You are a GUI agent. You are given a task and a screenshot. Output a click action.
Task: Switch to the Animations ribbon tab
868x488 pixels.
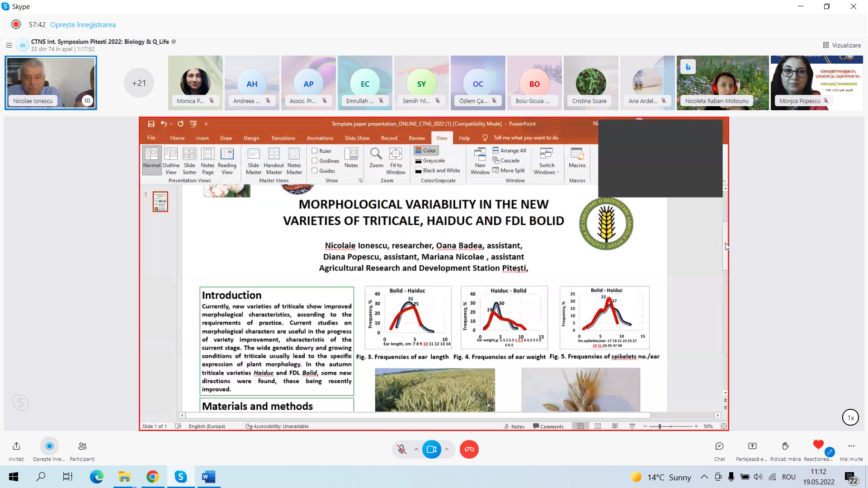click(320, 138)
